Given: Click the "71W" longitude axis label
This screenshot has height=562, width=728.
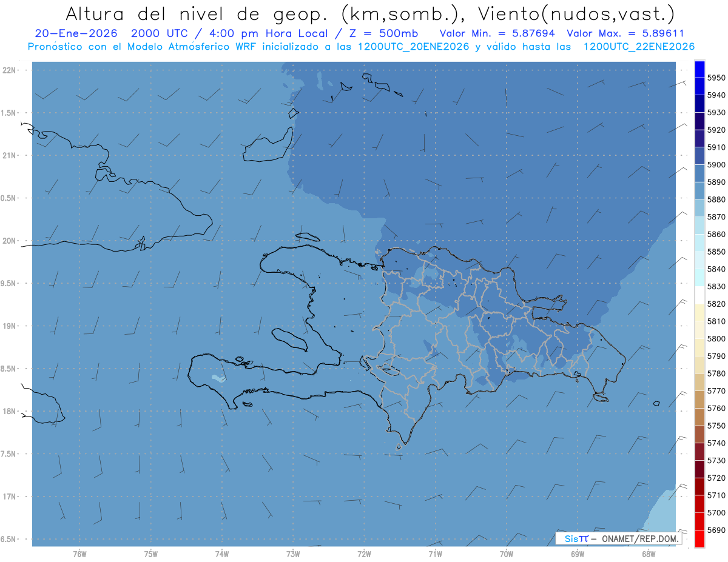Looking at the screenshot, I should [x=435, y=554].
